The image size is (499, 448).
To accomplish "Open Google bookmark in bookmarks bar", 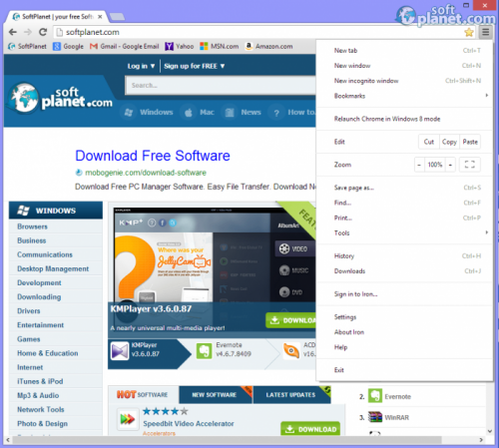I will pos(68,46).
